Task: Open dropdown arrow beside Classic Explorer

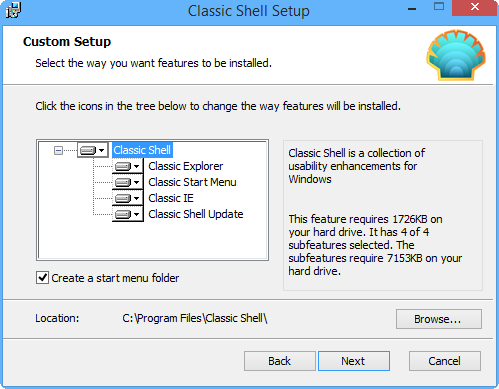Action: tap(136, 166)
